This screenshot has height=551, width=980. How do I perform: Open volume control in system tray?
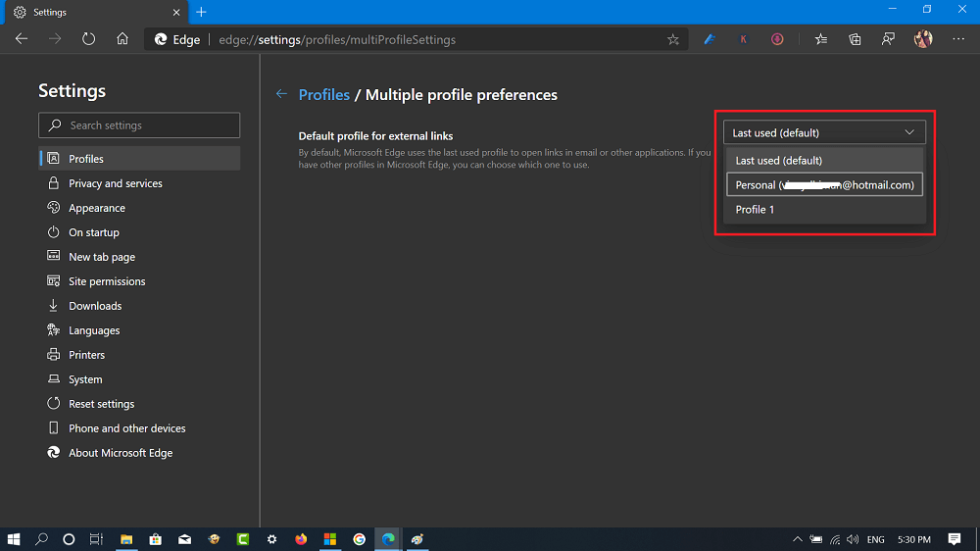click(853, 539)
